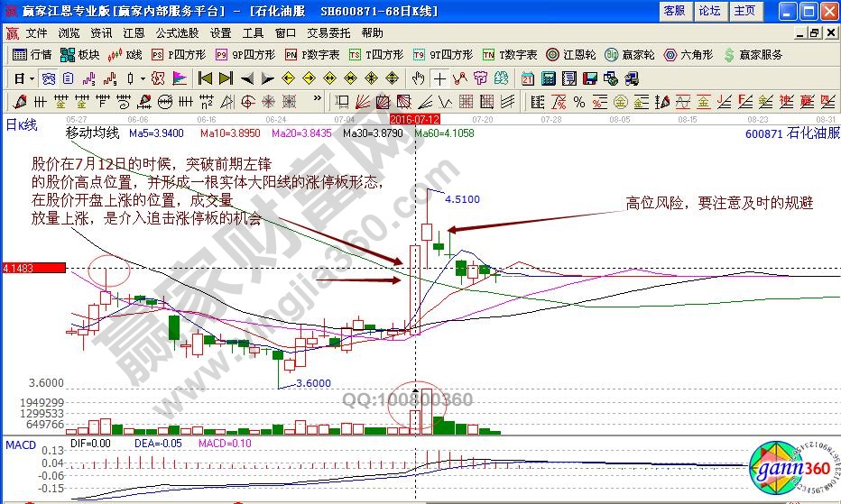Toggle the 日K线 period label
Viewport: 841px width, 504px height.
click(22, 124)
